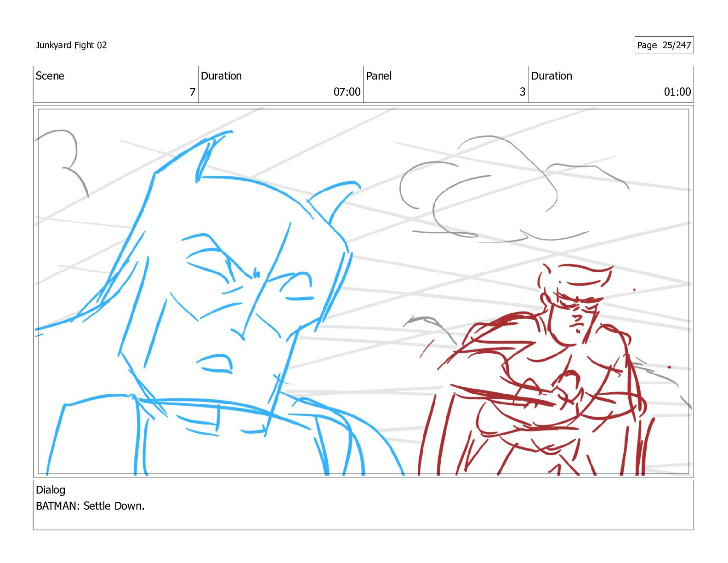
Task: Click the 'Panel' header label
Action: pos(379,76)
